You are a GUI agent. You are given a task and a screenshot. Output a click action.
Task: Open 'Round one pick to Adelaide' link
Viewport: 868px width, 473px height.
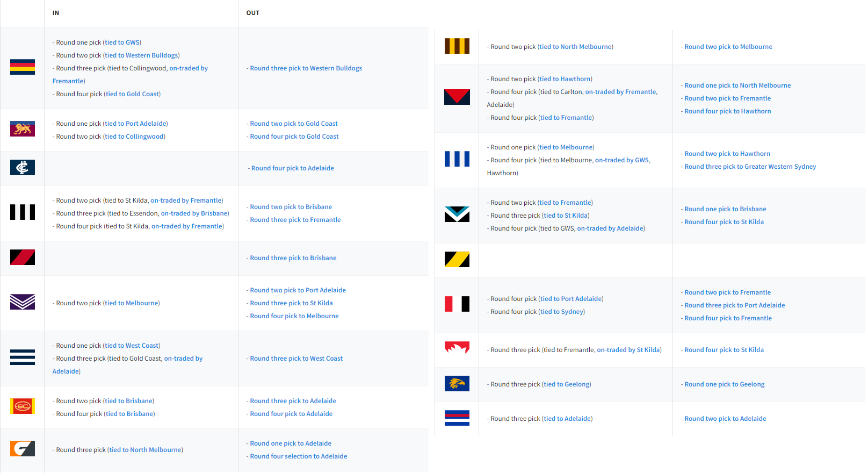[291, 443]
